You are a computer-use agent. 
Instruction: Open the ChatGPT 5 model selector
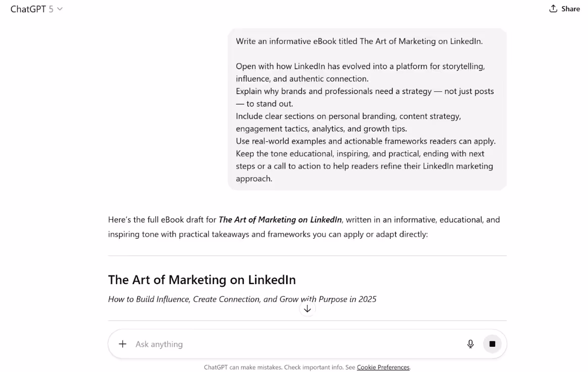(35, 9)
